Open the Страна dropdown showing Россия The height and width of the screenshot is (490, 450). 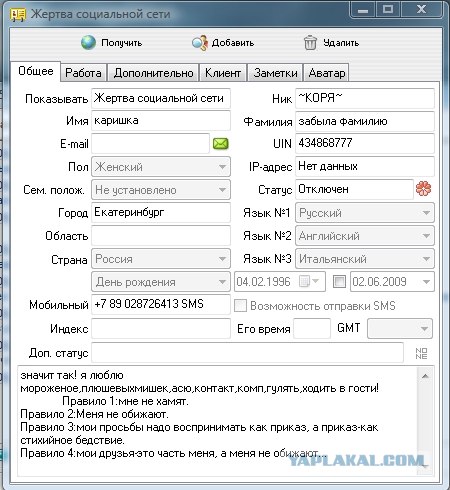(x=161, y=259)
